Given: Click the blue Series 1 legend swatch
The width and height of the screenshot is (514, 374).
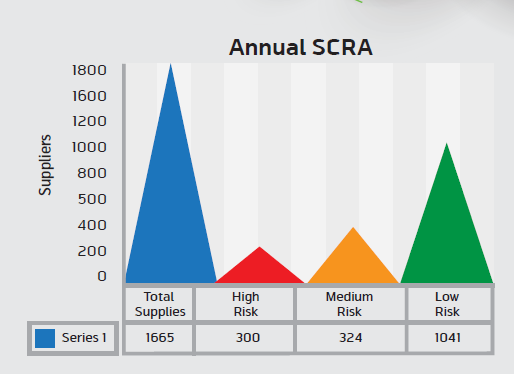Looking at the screenshot, I should click(x=45, y=338).
